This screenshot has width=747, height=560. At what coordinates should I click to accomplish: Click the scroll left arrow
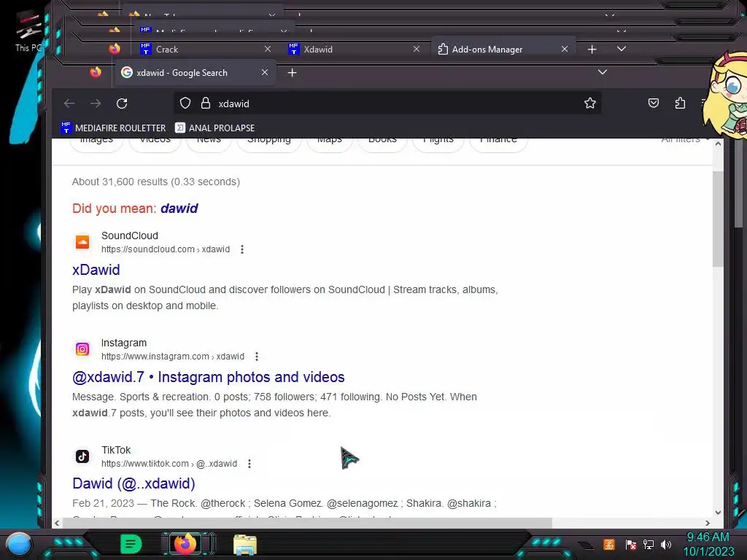pos(57,523)
